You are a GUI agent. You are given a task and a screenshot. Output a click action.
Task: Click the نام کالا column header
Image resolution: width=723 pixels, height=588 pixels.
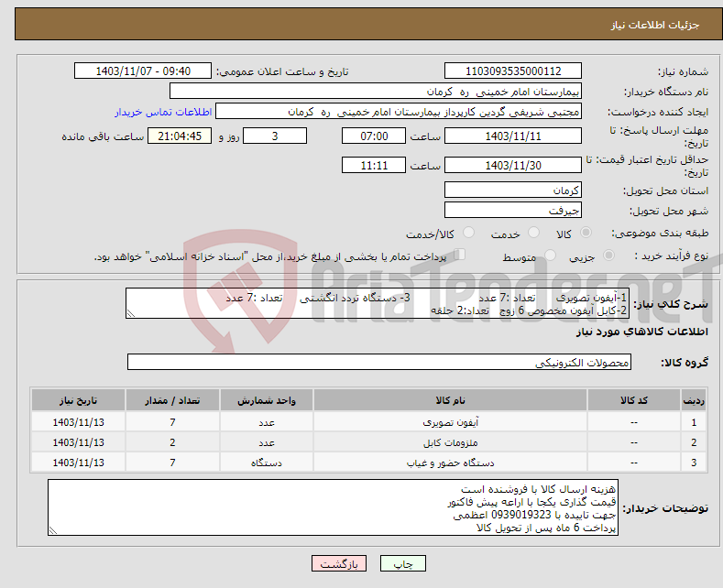coord(450,400)
